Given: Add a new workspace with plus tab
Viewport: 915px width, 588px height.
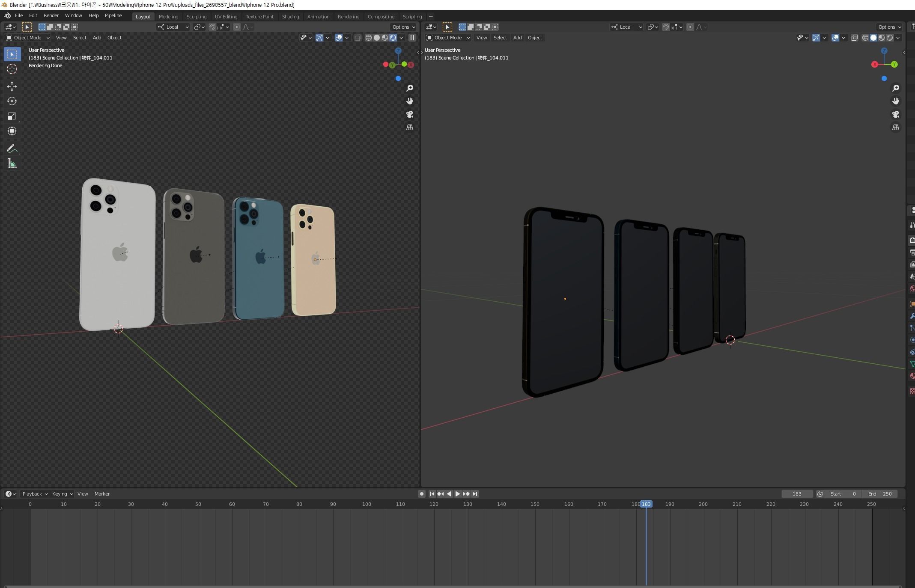Looking at the screenshot, I should click(x=431, y=16).
